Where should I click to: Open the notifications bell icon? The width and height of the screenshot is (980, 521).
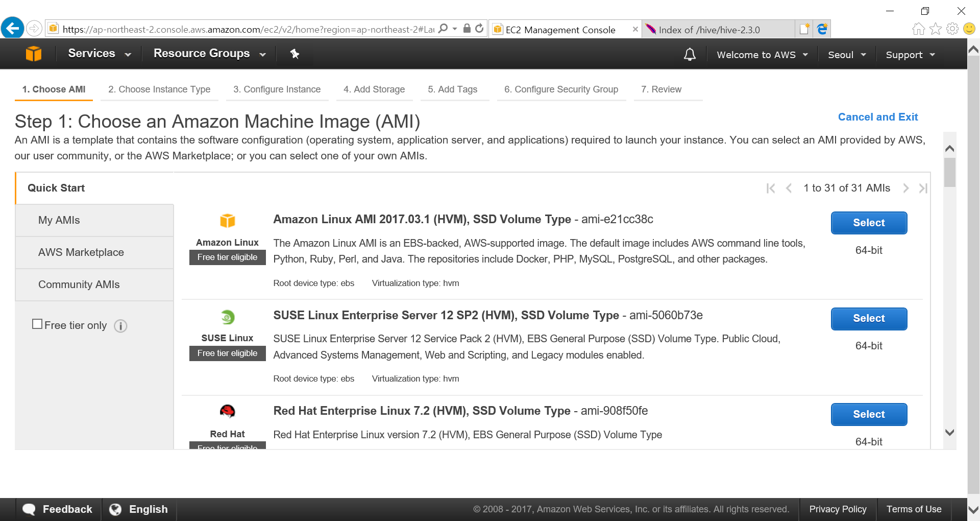(x=690, y=54)
